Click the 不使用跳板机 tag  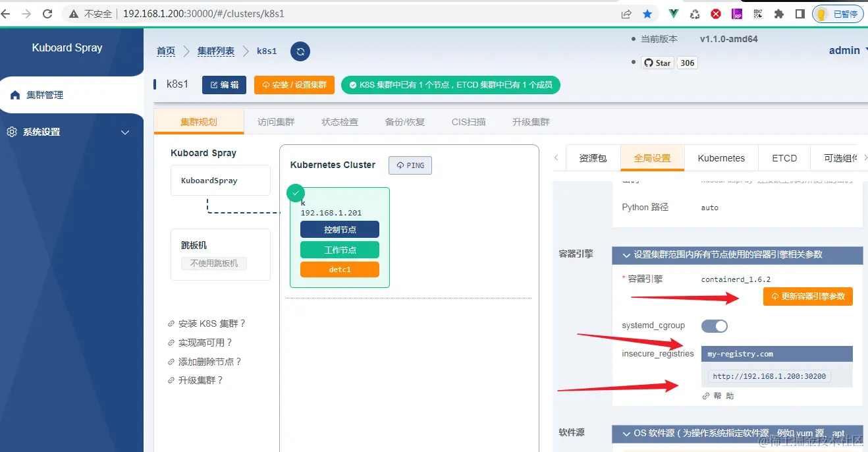coord(214,264)
